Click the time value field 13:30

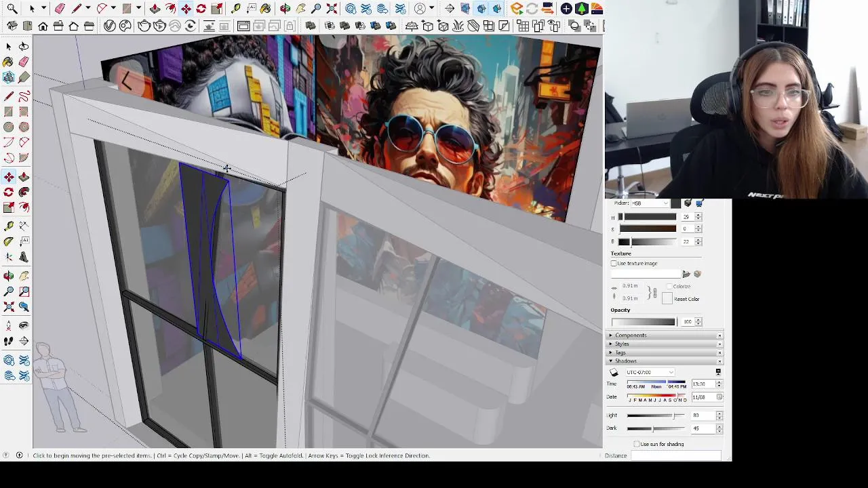tap(704, 384)
